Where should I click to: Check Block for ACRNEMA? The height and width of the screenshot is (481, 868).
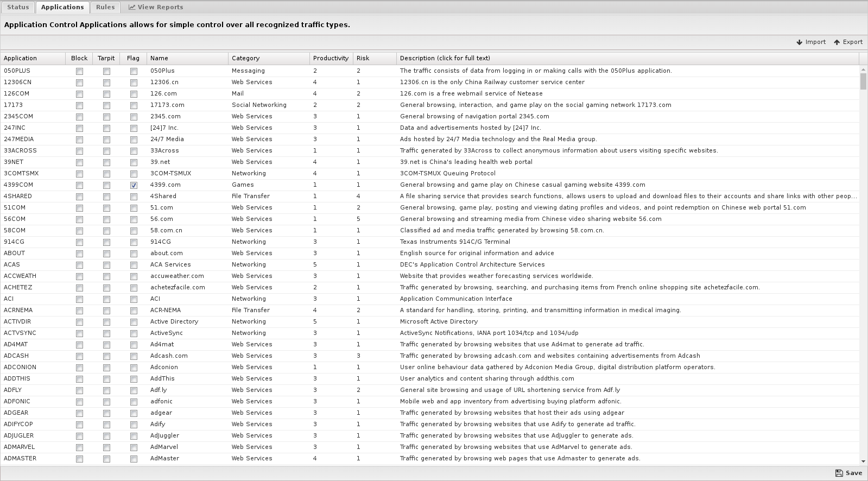coord(79,311)
